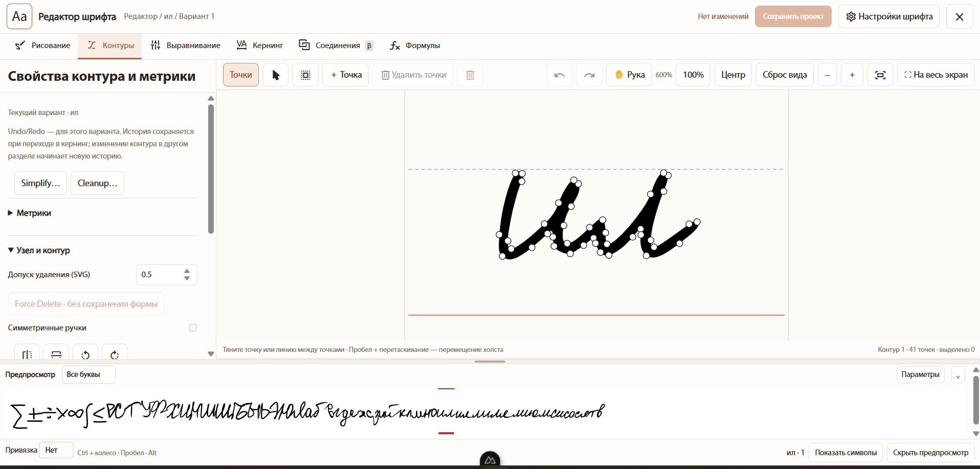
Task: Enable the Рука hand pan tool
Action: click(629, 75)
